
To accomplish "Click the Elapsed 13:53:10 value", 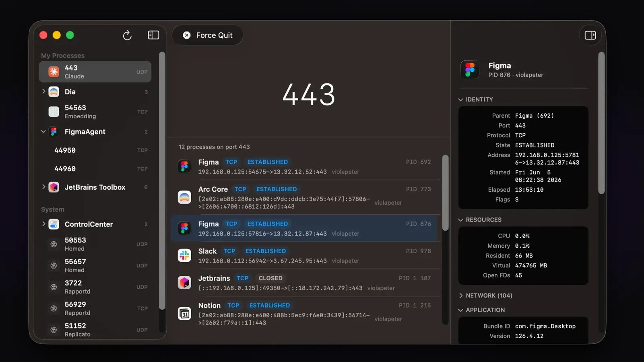I will tap(529, 190).
